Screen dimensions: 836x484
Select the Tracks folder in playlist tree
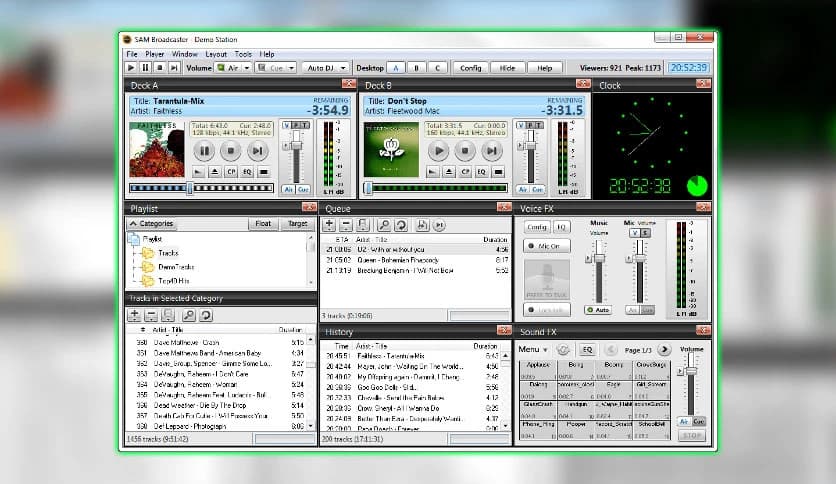(168, 253)
